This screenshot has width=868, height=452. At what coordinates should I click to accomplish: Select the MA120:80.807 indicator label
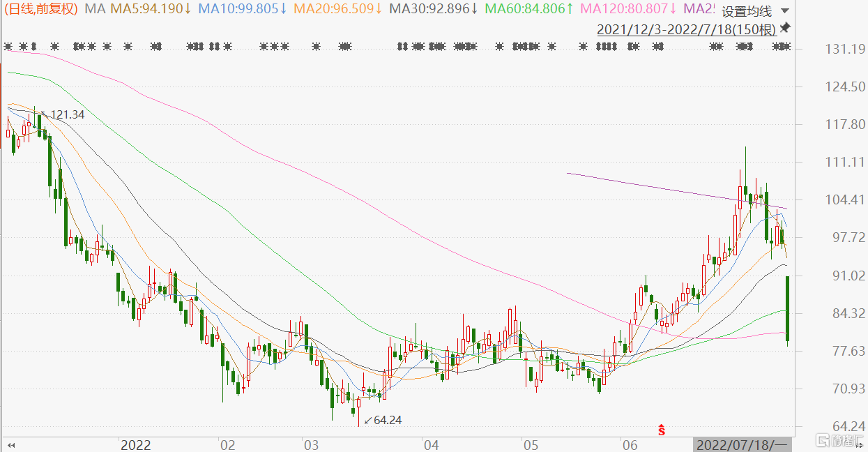(x=628, y=9)
